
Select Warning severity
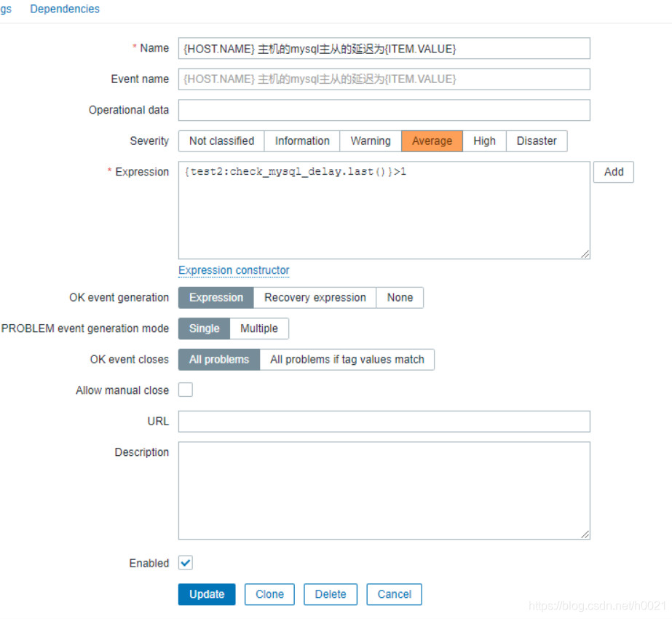pyautogui.click(x=371, y=141)
